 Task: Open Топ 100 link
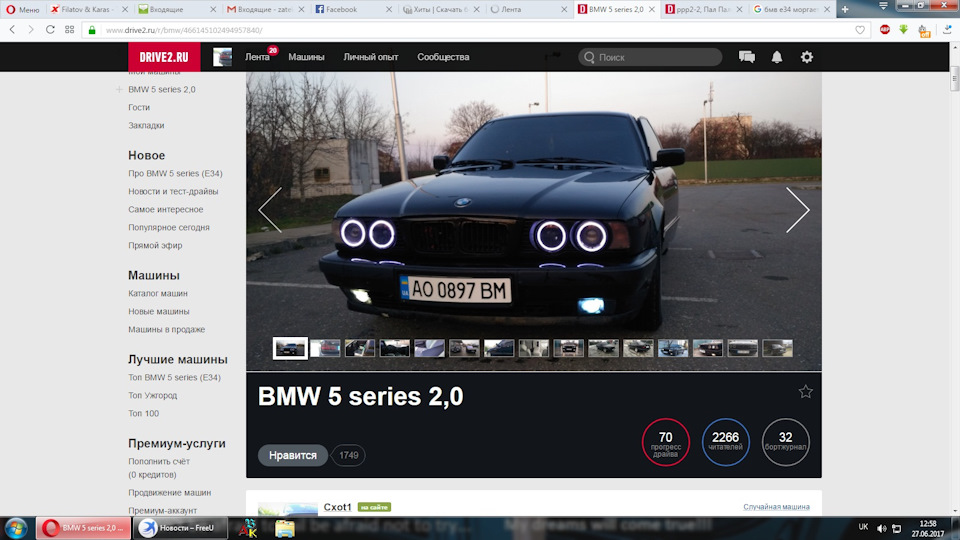143,413
